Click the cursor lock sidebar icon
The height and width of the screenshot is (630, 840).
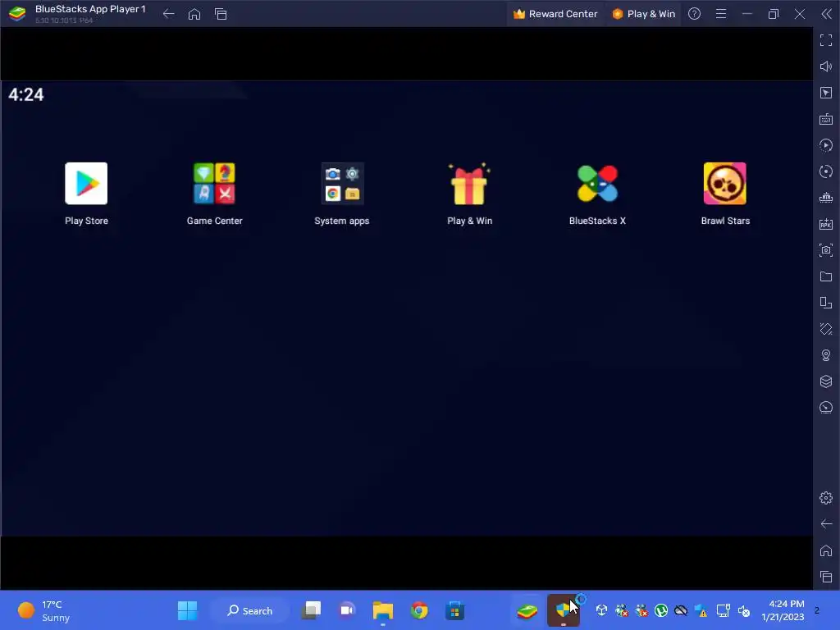click(x=826, y=93)
